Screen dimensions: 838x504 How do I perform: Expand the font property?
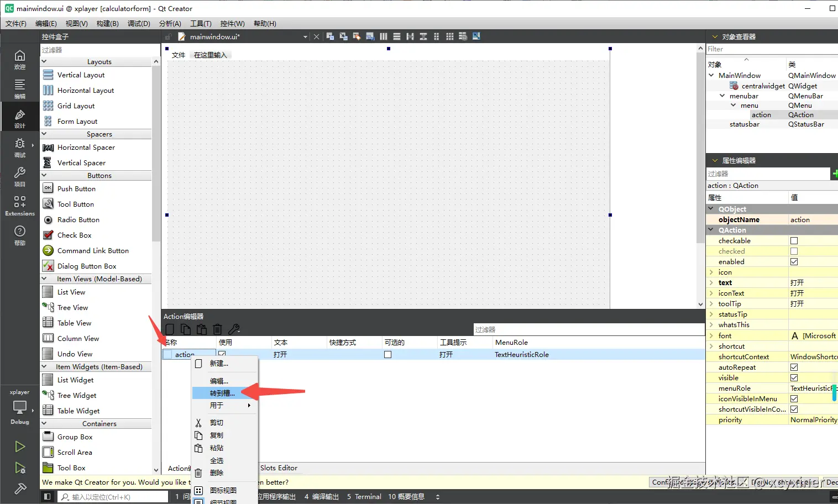[x=711, y=336]
